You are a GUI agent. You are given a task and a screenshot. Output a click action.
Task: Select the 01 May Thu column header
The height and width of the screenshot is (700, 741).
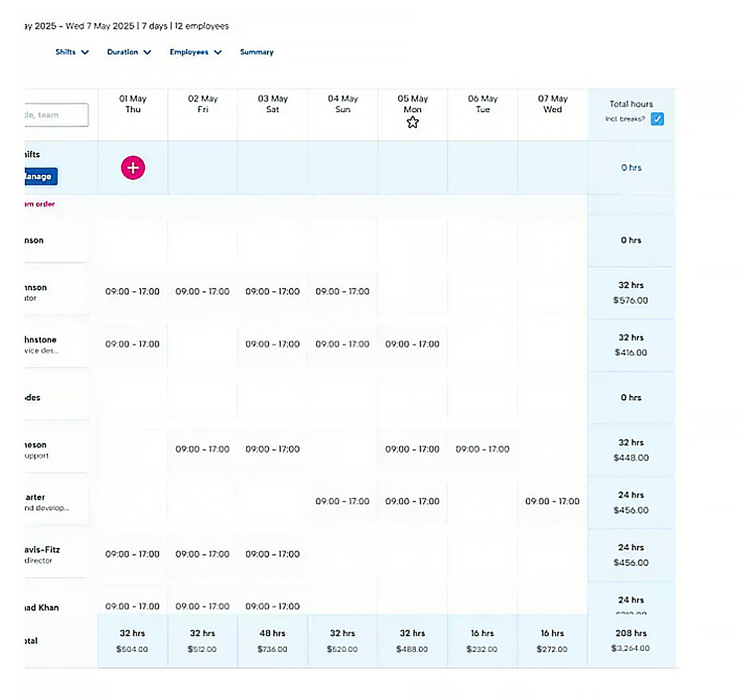tap(133, 104)
